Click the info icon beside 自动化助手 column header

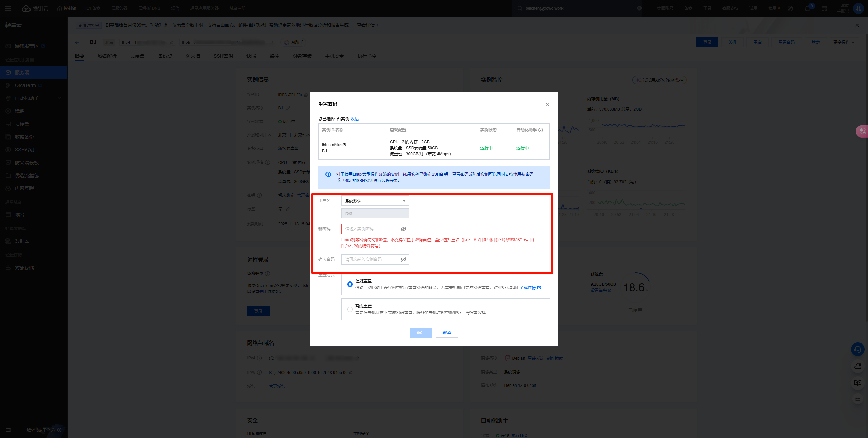coord(541,130)
